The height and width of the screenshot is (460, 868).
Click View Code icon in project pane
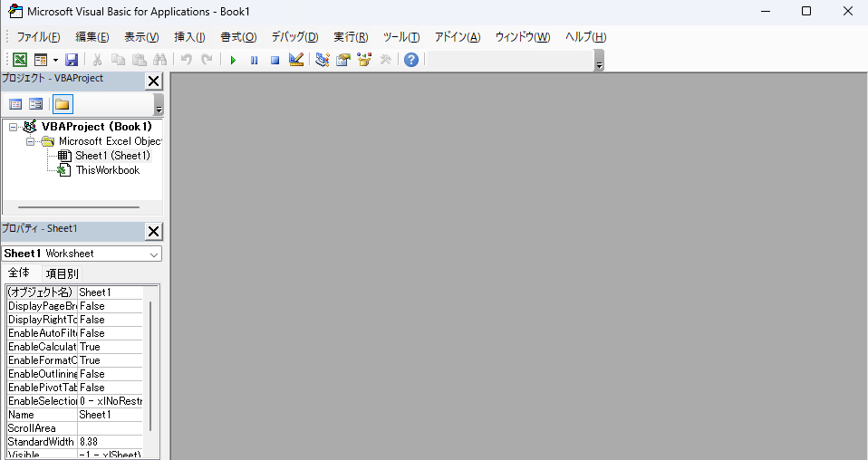pos(15,104)
